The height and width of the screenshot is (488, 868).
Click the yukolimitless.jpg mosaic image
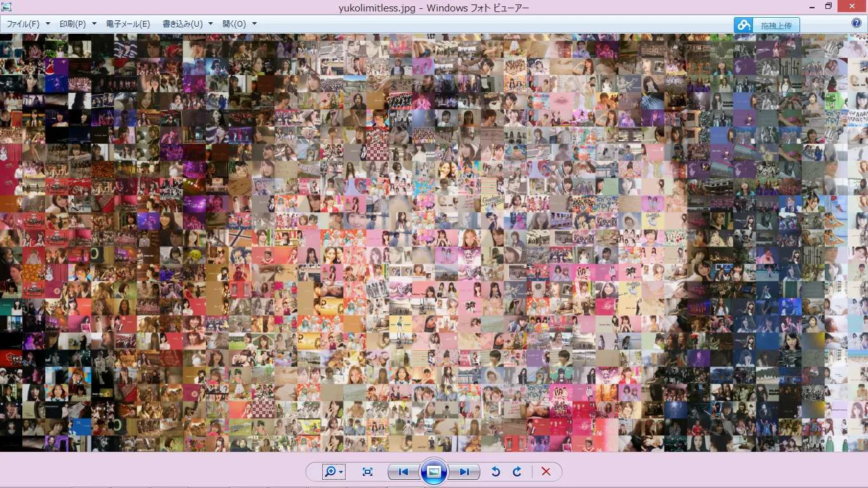coord(434,243)
